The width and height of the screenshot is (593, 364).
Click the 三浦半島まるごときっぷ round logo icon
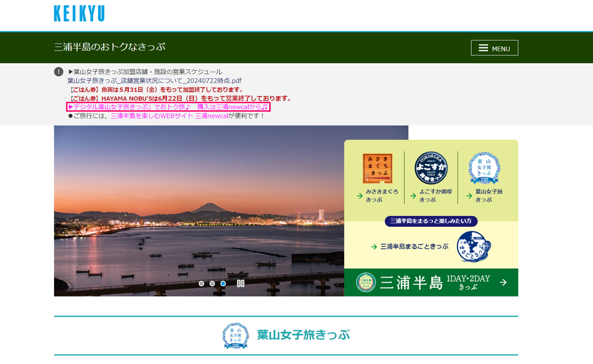(x=474, y=247)
